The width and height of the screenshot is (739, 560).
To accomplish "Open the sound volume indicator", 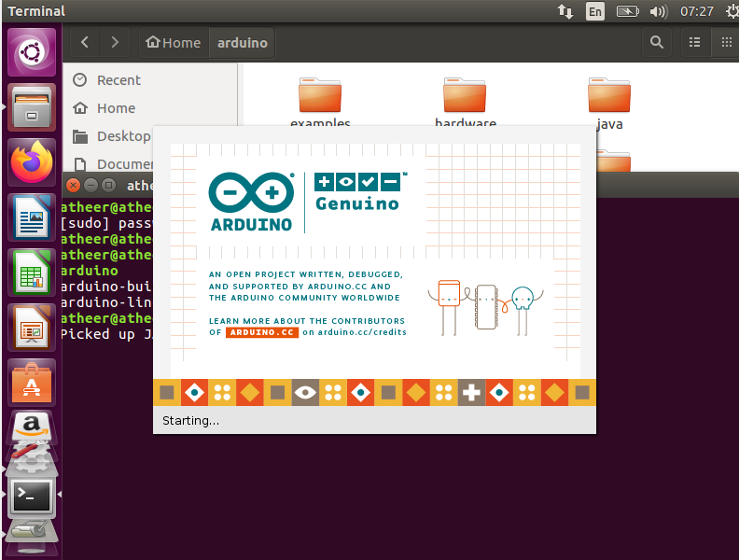I will tap(658, 11).
